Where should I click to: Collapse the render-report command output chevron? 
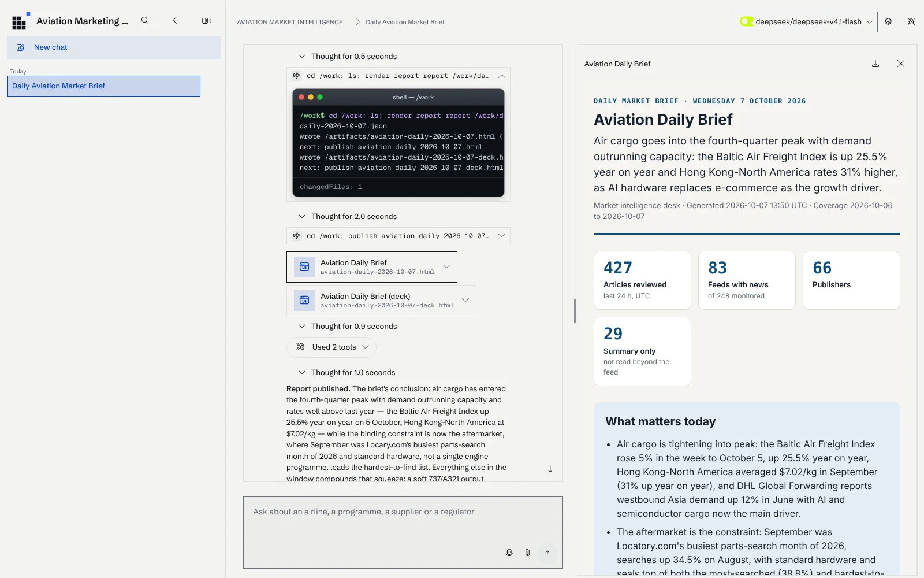(502, 76)
